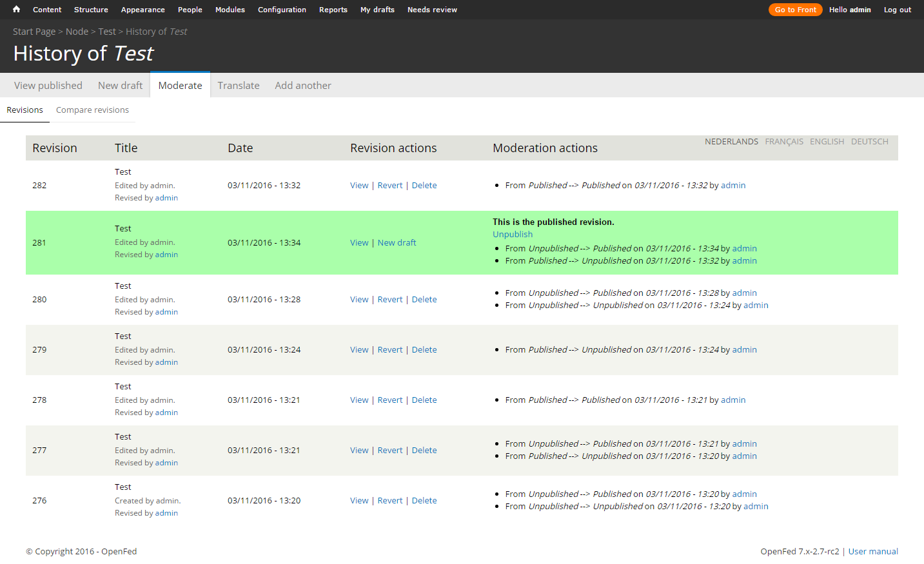This screenshot has height=564, width=924.
Task: Open the Reports menu
Action: point(333,10)
